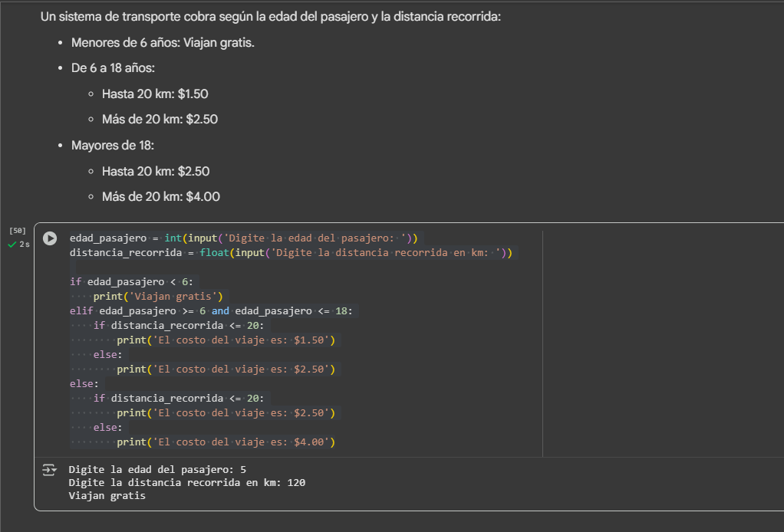The height and width of the screenshot is (532, 784).
Task: Click the elif edad_pasajero condition line
Action: (x=214, y=310)
